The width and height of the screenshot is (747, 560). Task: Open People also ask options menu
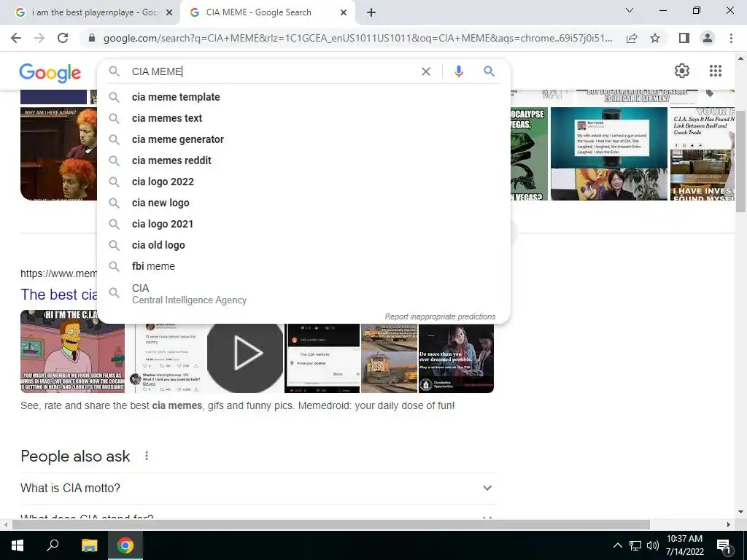pyautogui.click(x=147, y=456)
